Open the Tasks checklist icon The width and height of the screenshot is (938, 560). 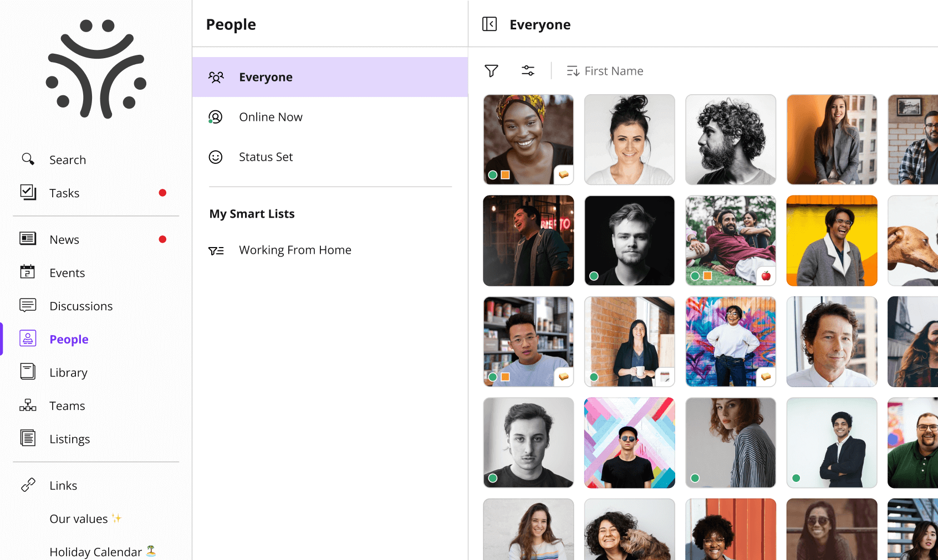coord(28,193)
